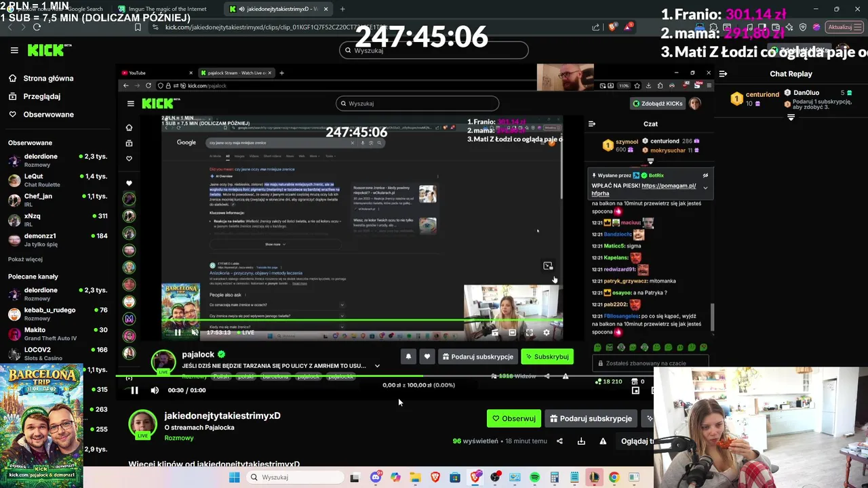Open File Explorer from the taskbar

pos(415,477)
